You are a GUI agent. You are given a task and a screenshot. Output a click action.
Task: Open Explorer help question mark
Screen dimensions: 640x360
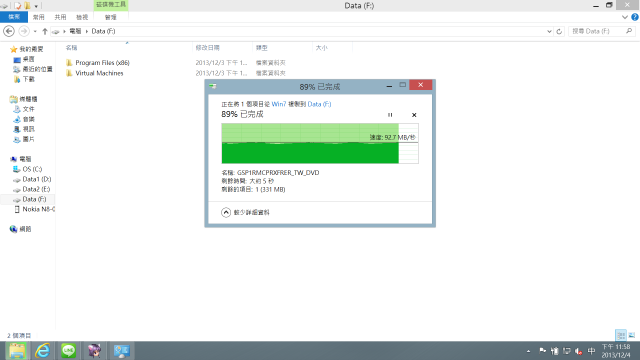pyautogui.click(x=635, y=17)
